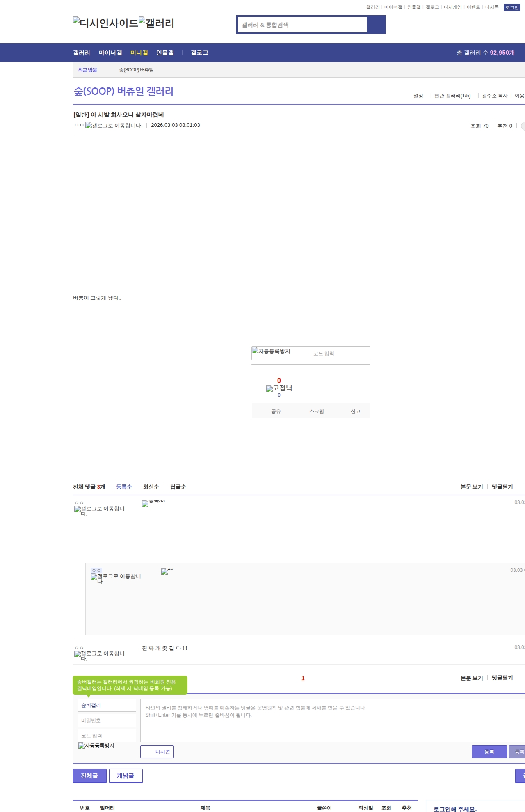Click the 자동등록방지 captcha image above the recommend box
Viewport: 525px width, 812px height.
271,351
